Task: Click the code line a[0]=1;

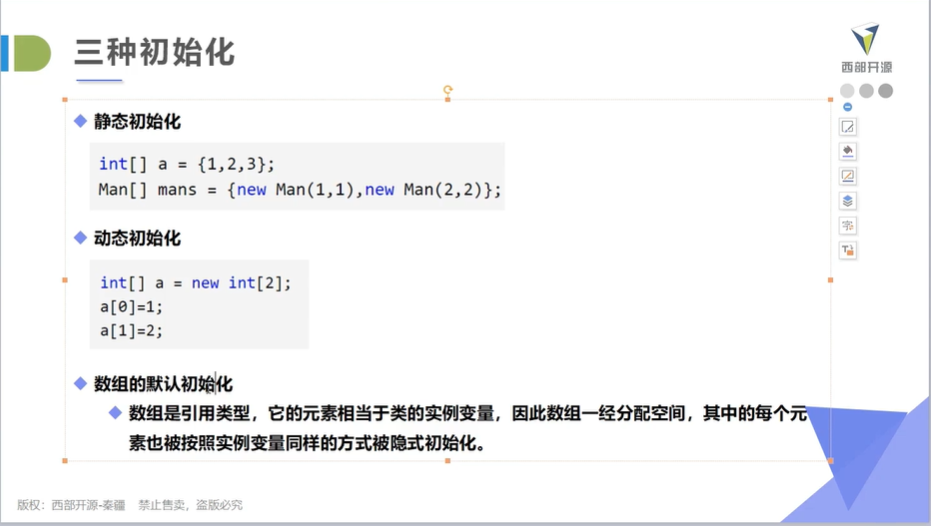Action: point(131,307)
